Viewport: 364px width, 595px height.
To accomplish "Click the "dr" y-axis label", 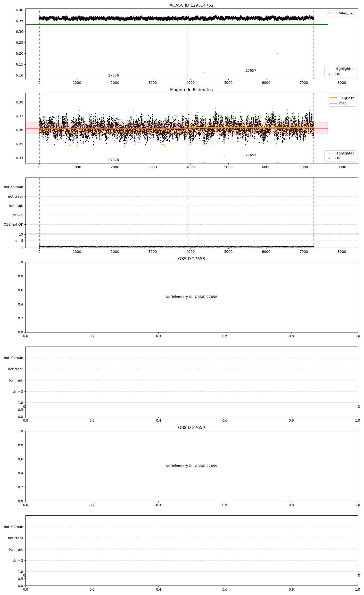I will pyautogui.click(x=16, y=241).
